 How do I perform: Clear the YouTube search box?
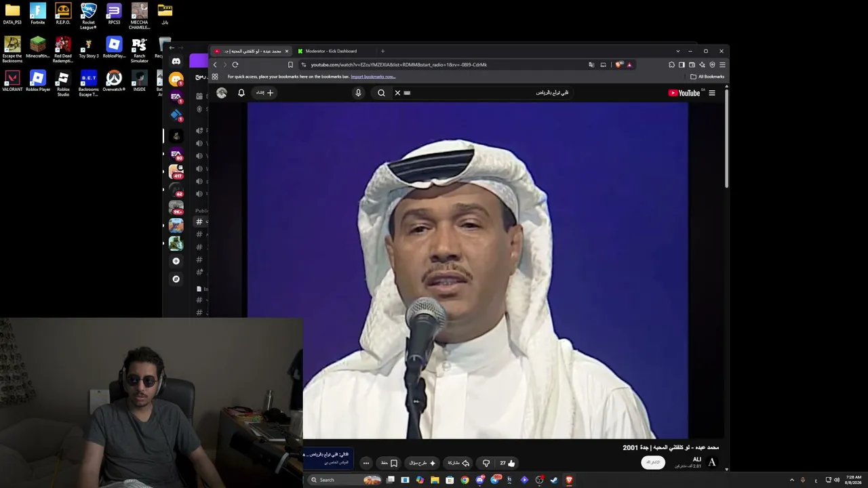pos(397,93)
